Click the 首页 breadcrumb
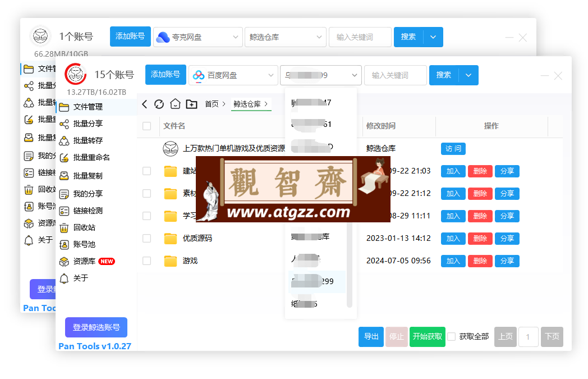The width and height of the screenshot is (588, 379). point(212,104)
